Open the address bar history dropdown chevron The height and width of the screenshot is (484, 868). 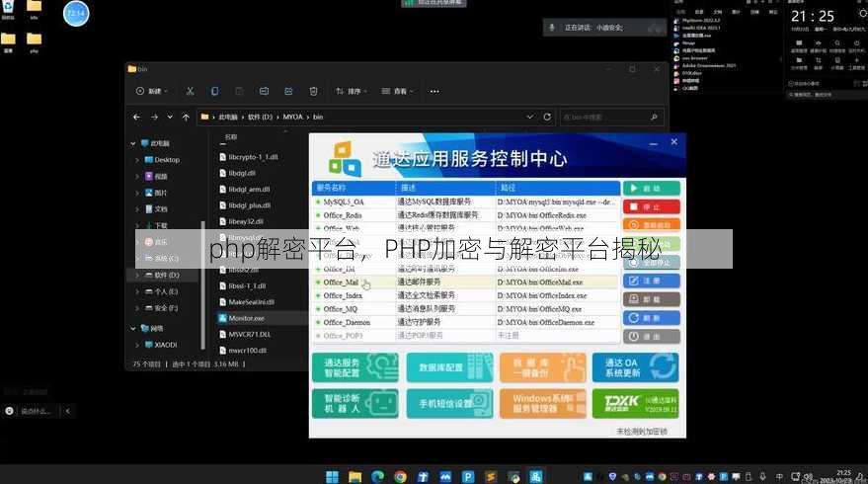[x=529, y=118]
